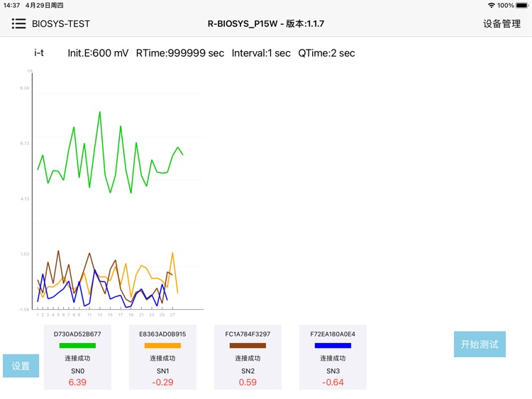This screenshot has width=532, height=399.
Task: Tap RTime:999999 sec parameter
Action: pyautogui.click(x=180, y=53)
